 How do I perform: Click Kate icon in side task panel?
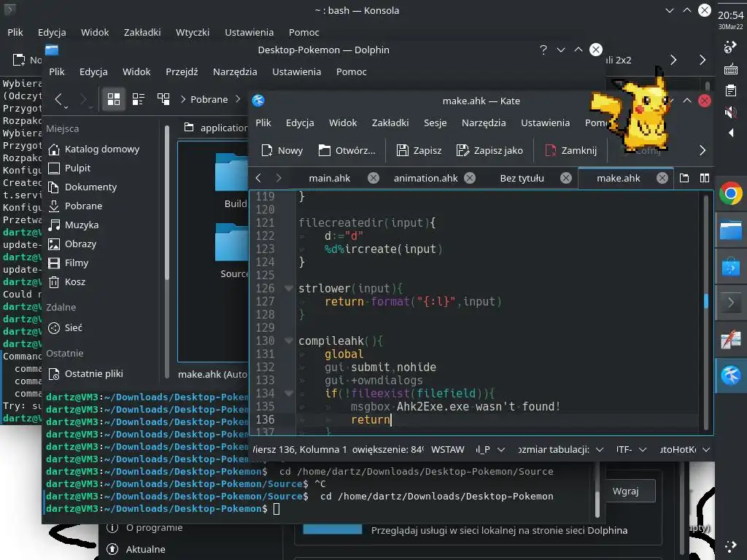(730, 376)
